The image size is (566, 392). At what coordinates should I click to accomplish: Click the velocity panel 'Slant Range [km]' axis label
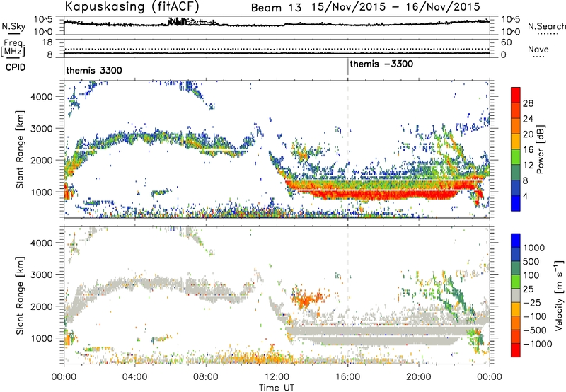(x=20, y=295)
